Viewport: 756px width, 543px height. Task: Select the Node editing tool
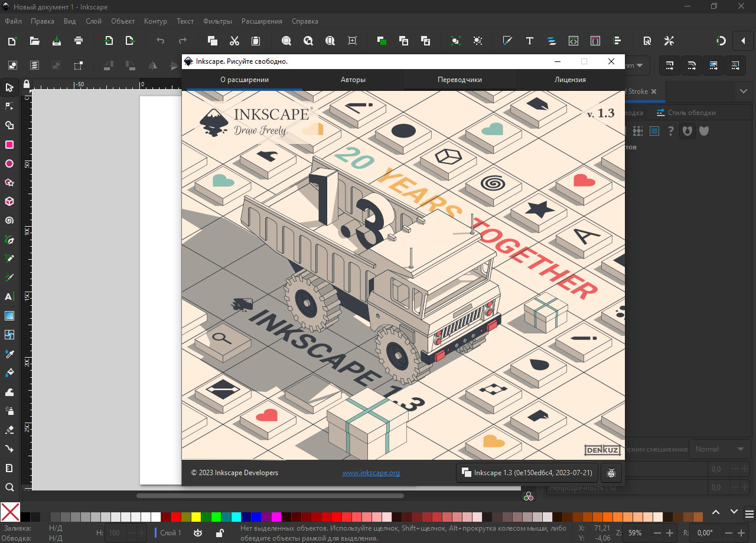point(9,106)
